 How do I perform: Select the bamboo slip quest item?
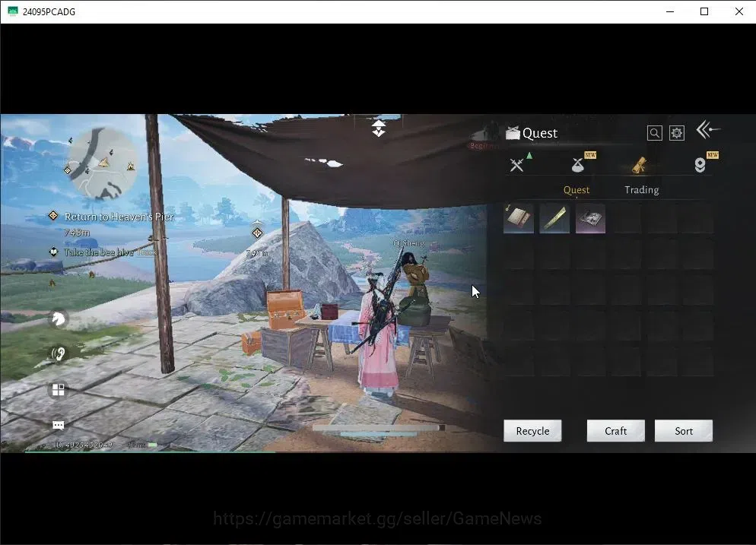pos(554,218)
